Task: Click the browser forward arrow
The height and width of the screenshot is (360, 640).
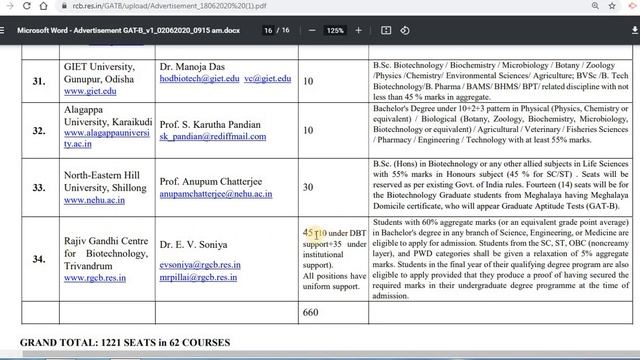Action: coord(10,6)
